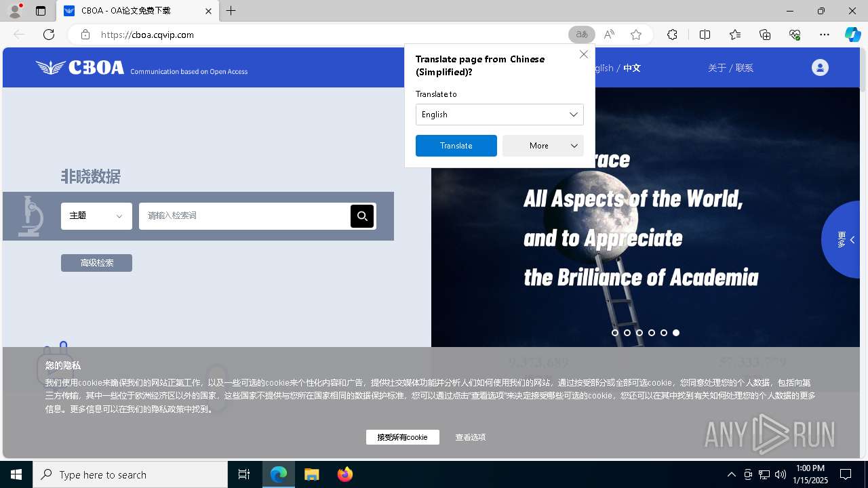Open Edge Settings and more menu

coord(825,35)
